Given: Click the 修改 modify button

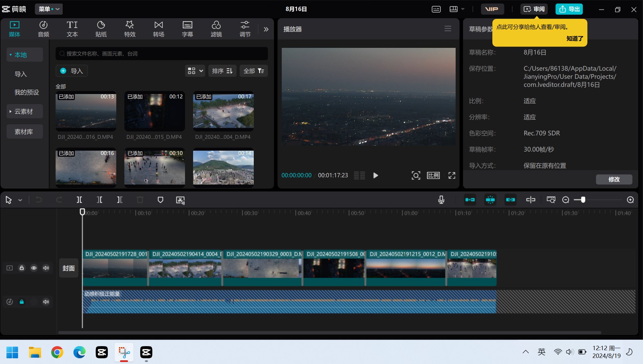Looking at the screenshot, I should pos(614,179).
